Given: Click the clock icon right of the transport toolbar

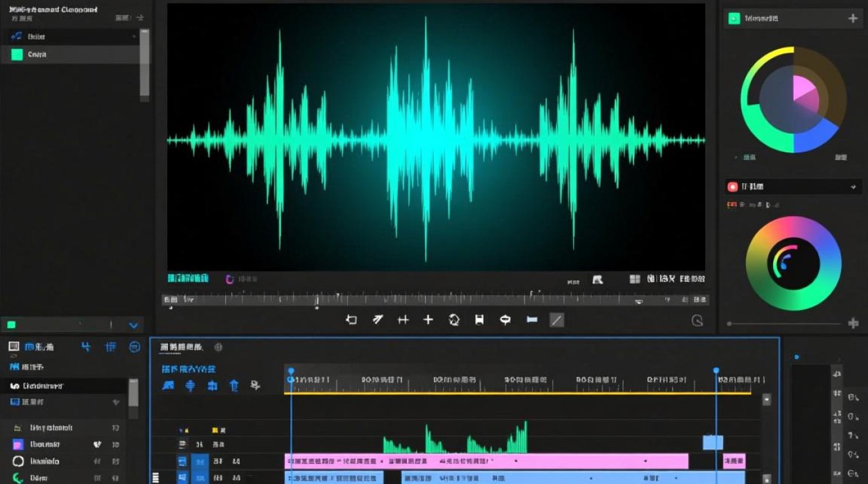Looking at the screenshot, I should point(697,320).
